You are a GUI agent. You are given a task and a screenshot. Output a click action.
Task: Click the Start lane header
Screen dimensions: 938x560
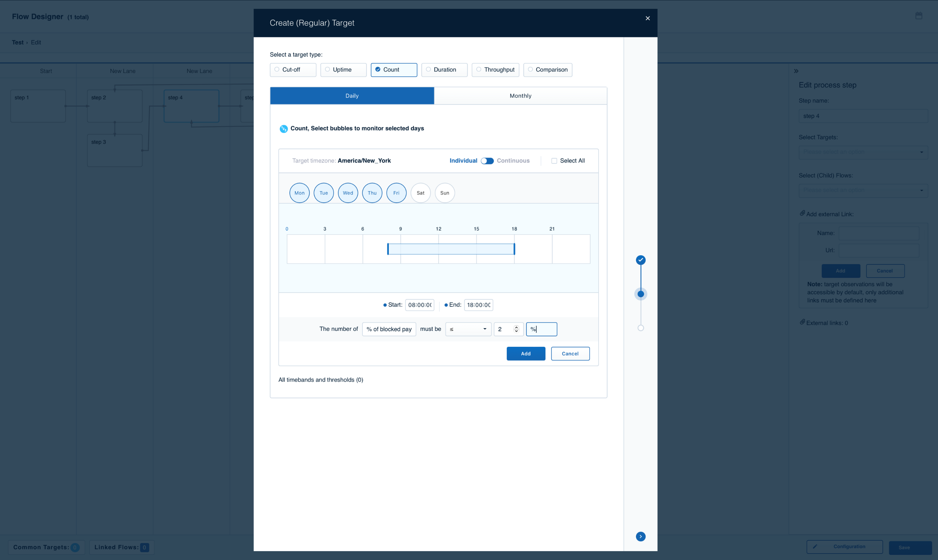46,71
